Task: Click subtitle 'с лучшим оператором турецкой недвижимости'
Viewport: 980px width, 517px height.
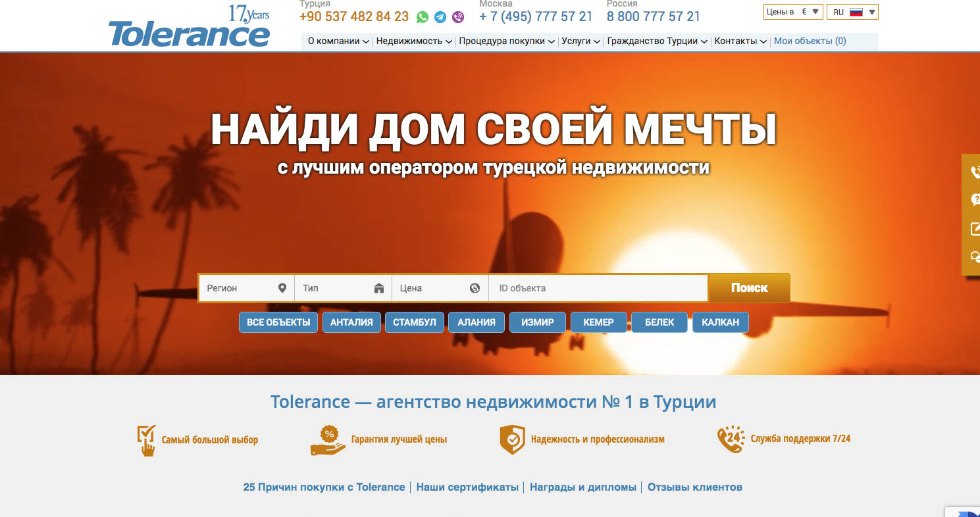Action: [494, 167]
